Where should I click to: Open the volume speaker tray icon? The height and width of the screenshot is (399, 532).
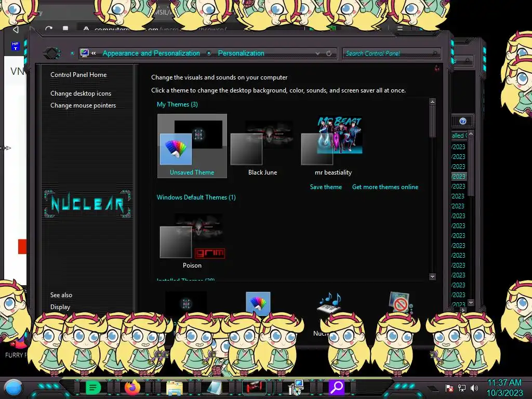[474, 388]
